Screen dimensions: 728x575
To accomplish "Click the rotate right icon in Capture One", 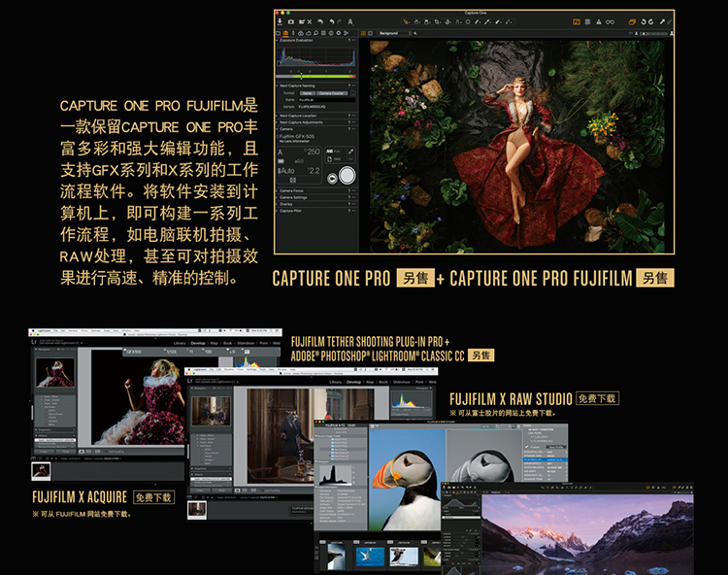I will tap(651, 21).
